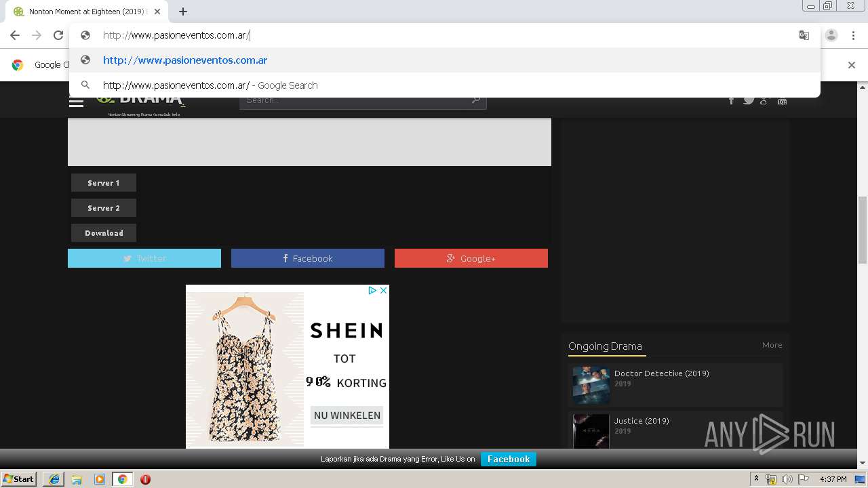The width and height of the screenshot is (868, 488).
Task: Click the Show Desktop button in tray
Action: (x=861, y=479)
